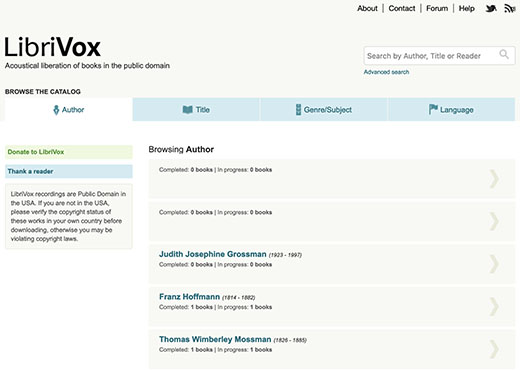The width and height of the screenshot is (520, 370).
Task: Click Franz Hoffmann's 'Completed: 1 books' text
Action: [186, 307]
